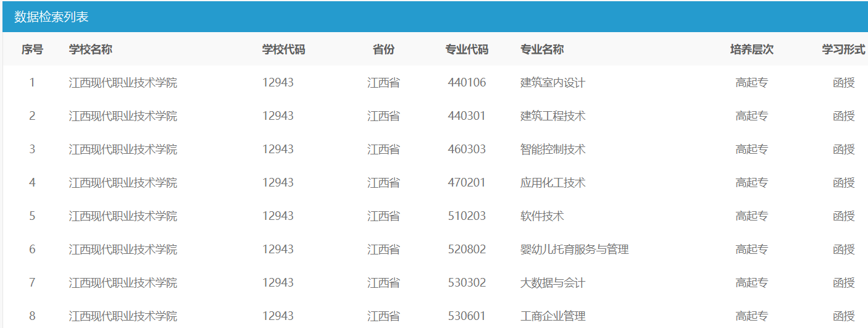Screen dimensions: 868x328
Task: Click major code 440106
Action: tap(467, 82)
